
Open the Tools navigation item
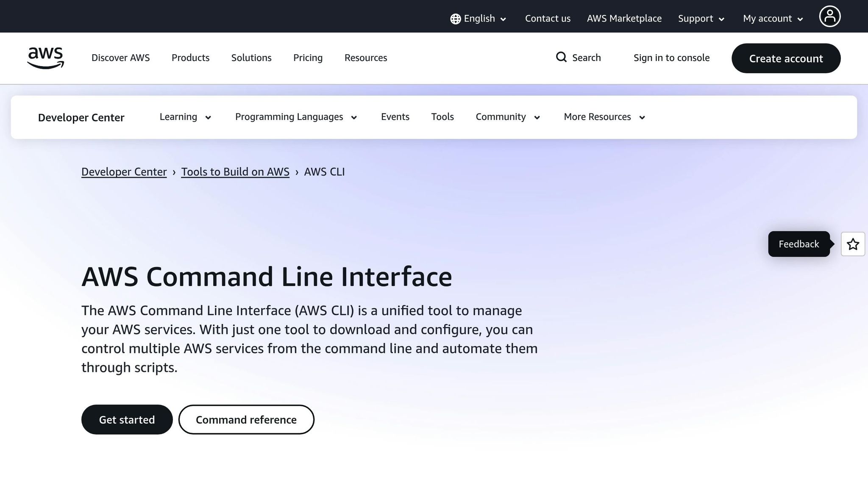click(442, 117)
